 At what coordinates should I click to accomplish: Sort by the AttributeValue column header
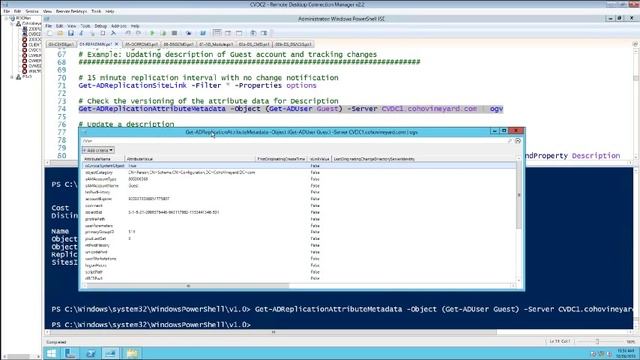click(x=190, y=159)
